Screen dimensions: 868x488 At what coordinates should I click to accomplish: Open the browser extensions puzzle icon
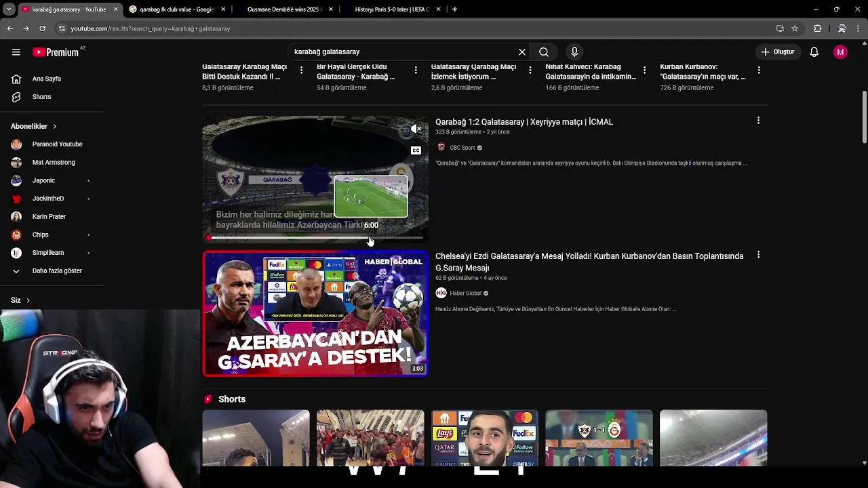817,28
